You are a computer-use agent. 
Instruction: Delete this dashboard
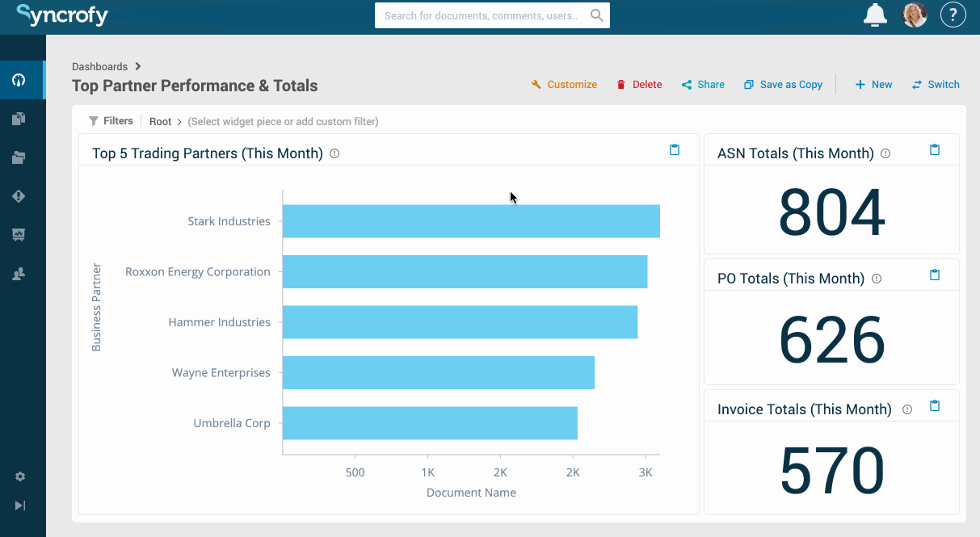click(x=639, y=85)
